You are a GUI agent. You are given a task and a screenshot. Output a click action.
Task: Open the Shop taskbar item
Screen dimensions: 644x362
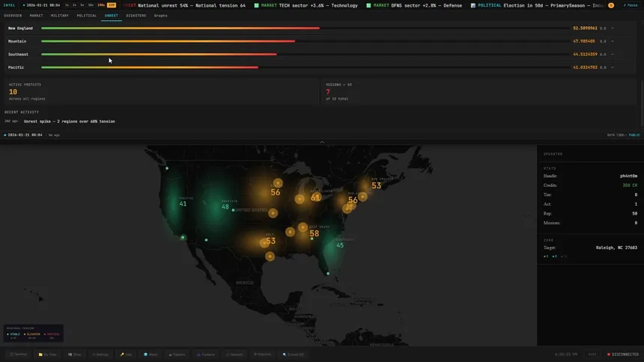coord(74,354)
